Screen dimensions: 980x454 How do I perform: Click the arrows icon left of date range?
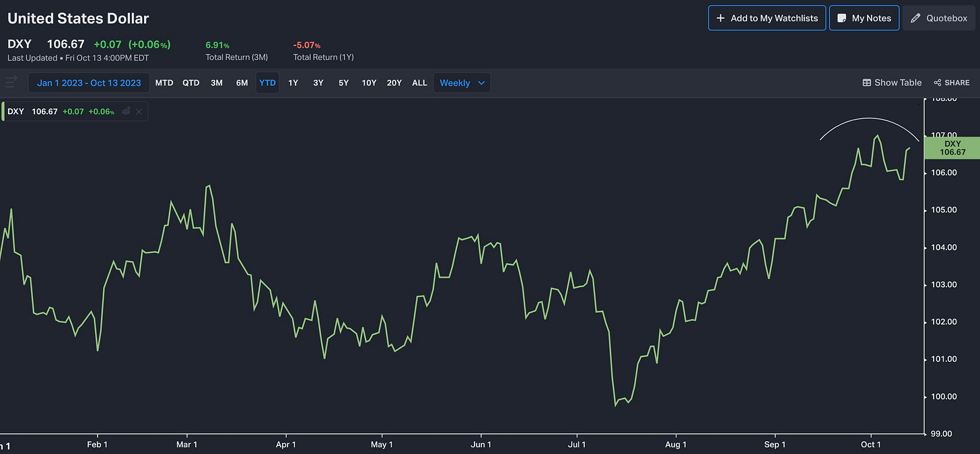pos(11,83)
